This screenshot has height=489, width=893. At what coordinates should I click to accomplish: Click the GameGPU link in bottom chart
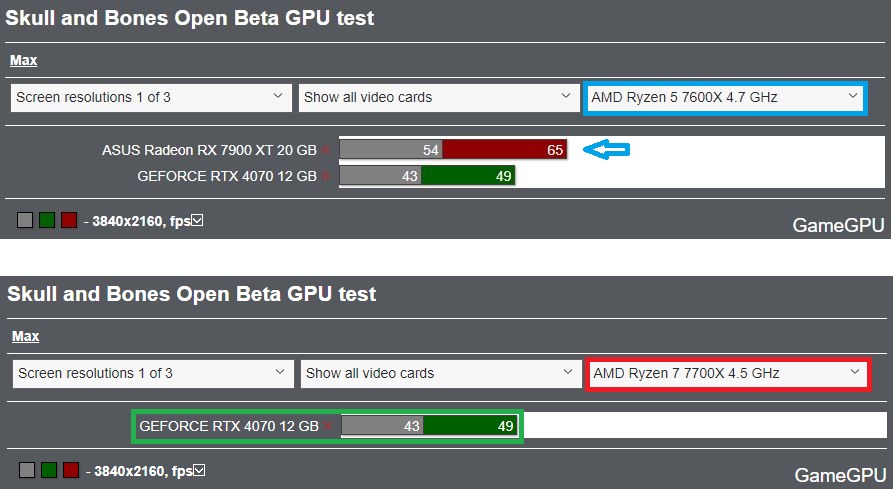tap(841, 475)
